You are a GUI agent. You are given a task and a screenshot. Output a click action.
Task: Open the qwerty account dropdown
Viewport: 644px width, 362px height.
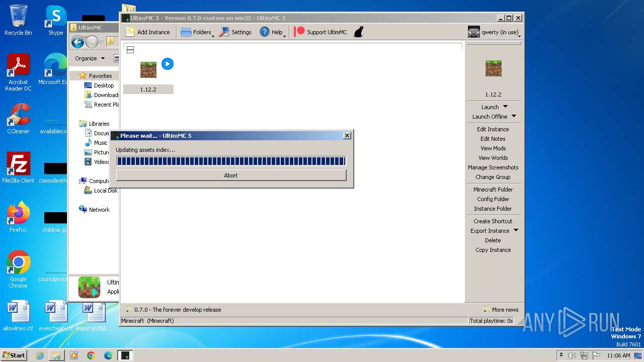pos(494,32)
